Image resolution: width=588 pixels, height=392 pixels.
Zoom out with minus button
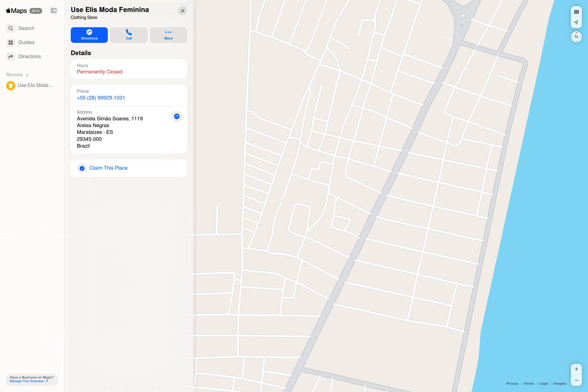(x=576, y=380)
